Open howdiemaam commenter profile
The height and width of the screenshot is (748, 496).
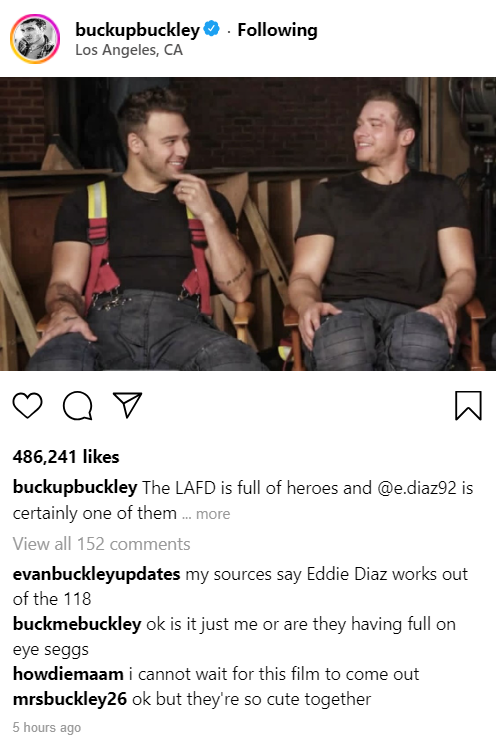68,674
